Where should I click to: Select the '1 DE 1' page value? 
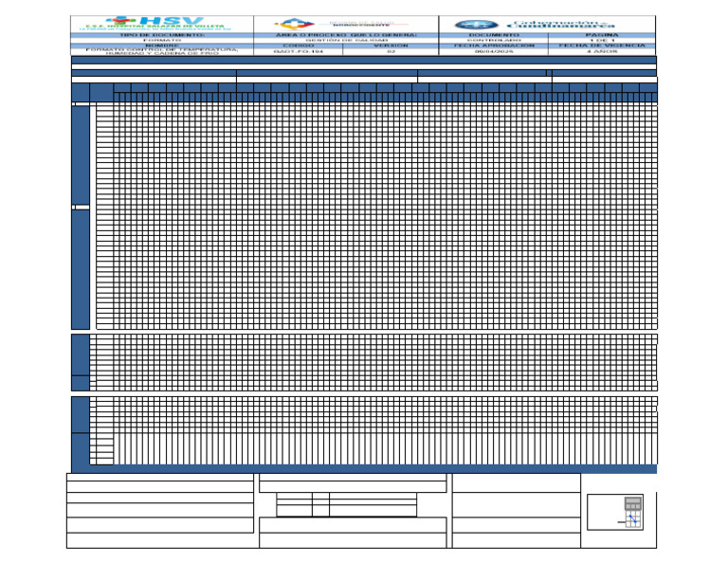click(x=602, y=41)
